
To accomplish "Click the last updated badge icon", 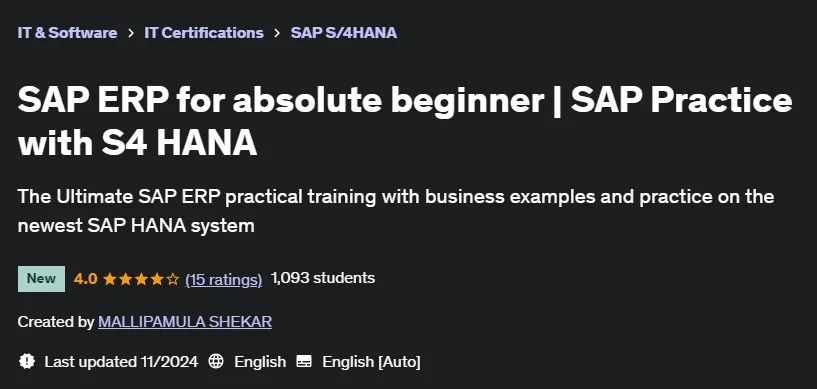I will [x=27, y=361].
